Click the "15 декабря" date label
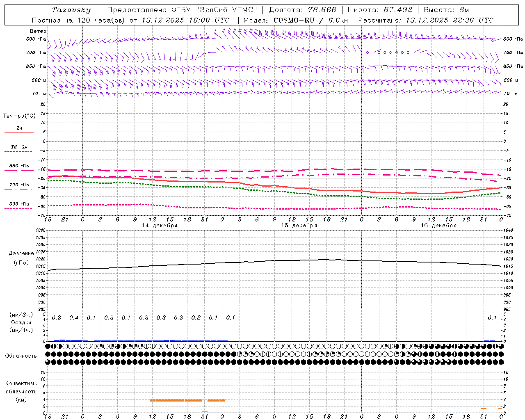 pos(299,226)
